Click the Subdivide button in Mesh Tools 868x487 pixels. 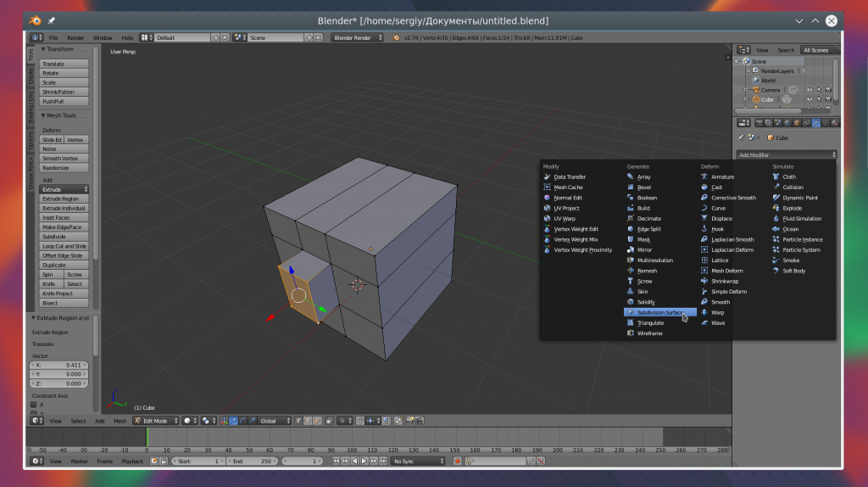coord(64,237)
